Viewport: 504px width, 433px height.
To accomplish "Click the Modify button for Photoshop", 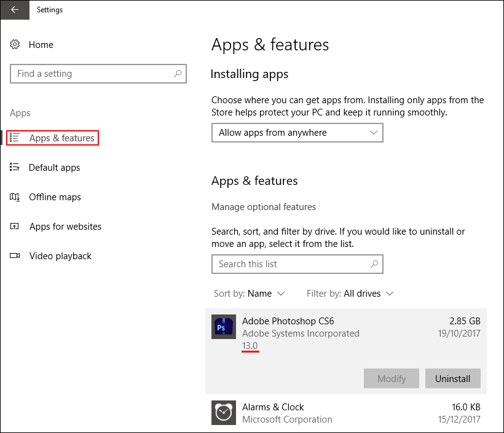I will tap(392, 378).
